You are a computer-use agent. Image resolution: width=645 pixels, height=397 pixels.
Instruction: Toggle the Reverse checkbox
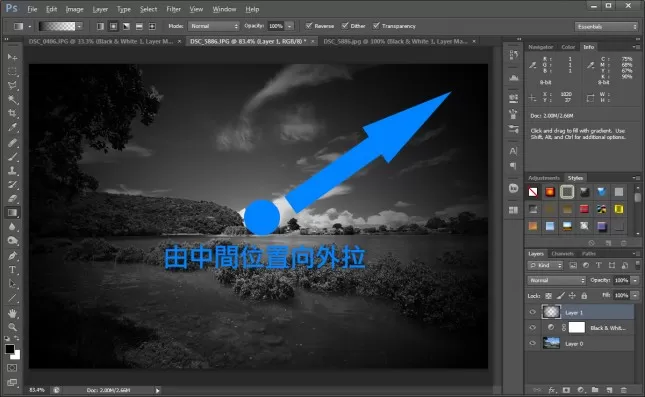tap(309, 26)
